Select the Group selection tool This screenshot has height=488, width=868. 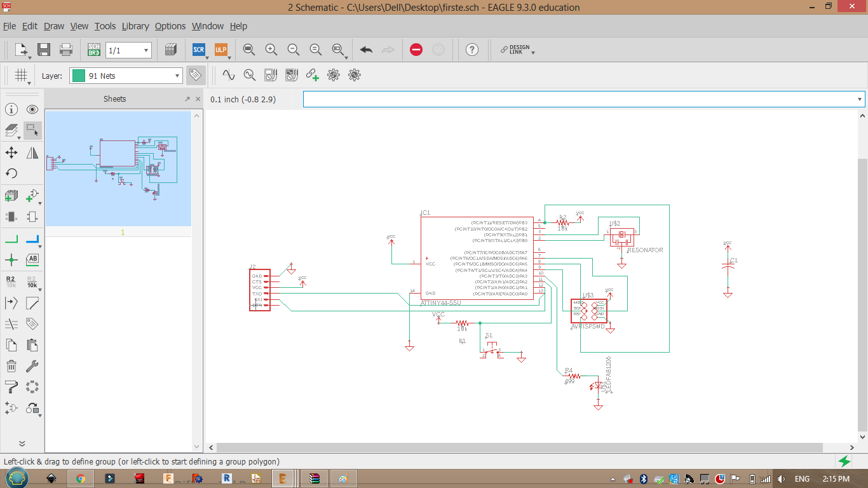click(x=32, y=130)
